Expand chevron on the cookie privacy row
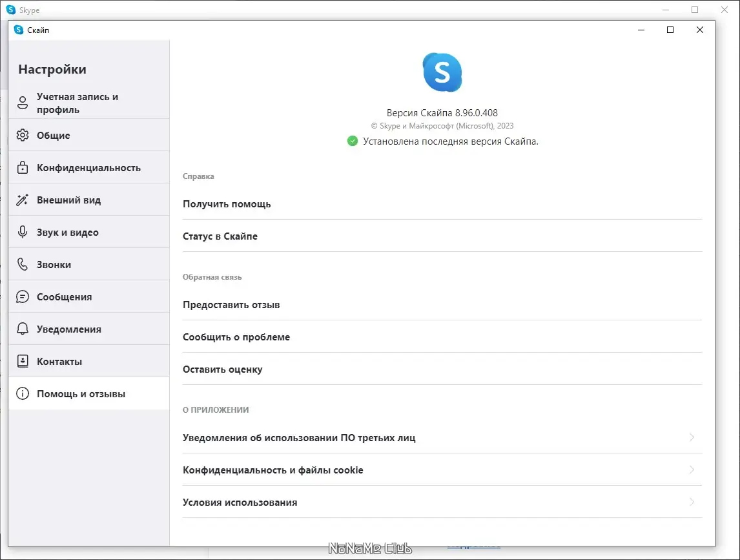This screenshot has width=740, height=560. (x=692, y=470)
